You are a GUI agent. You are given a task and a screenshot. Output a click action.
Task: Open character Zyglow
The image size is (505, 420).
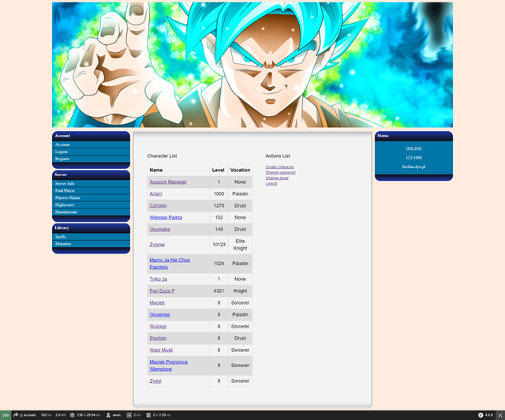[157, 245]
